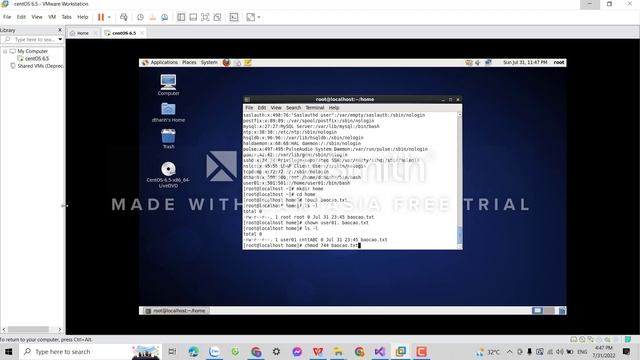Open the VMware Help menu

click(82, 17)
